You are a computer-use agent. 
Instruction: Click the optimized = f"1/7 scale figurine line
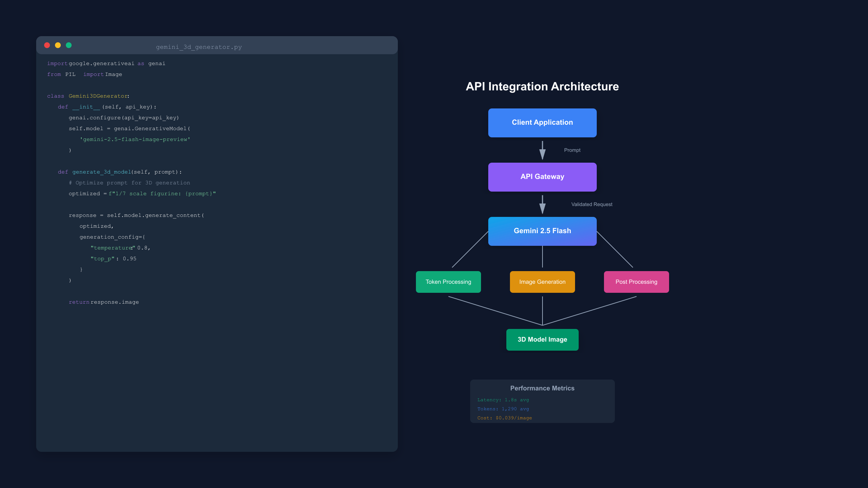(142, 194)
